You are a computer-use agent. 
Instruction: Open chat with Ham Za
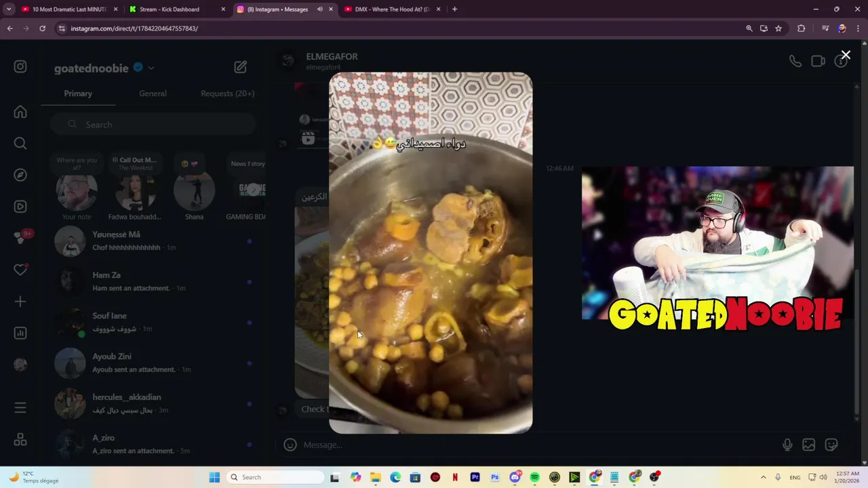(153, 282)
